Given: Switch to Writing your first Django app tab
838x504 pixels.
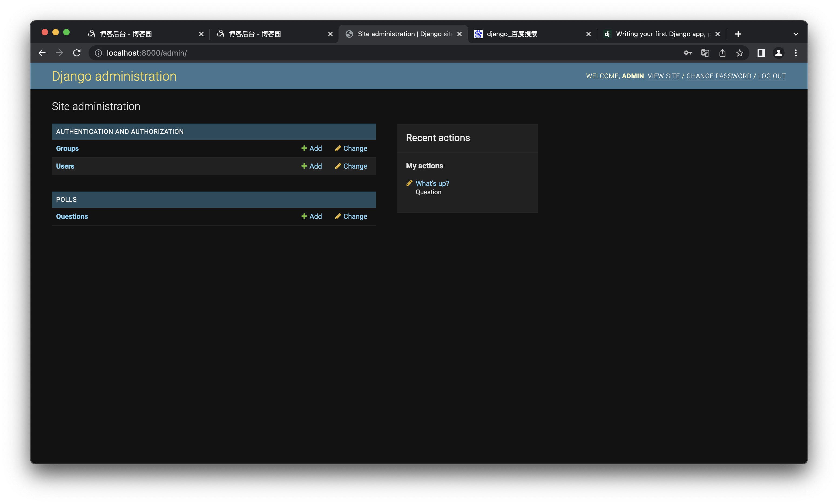Looking at the screenshot, I should pyautogui.click(x=659, y=34).
